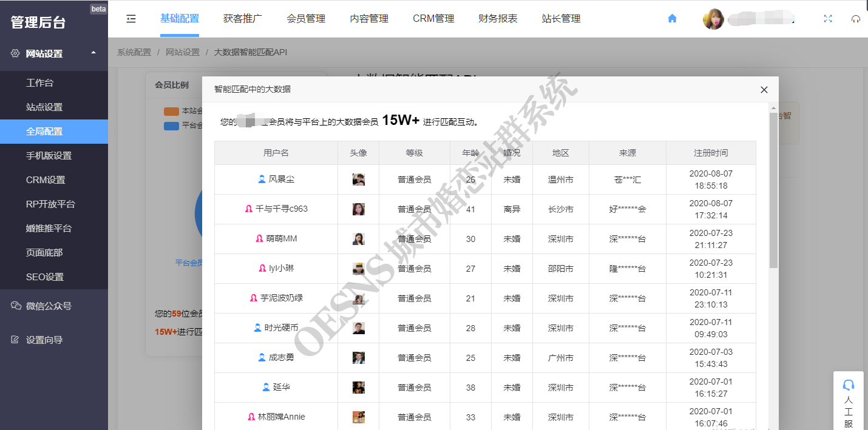Toggle fullscreen with the expand icon
Screen dimensions: 868x430
[x=828, y=19]
